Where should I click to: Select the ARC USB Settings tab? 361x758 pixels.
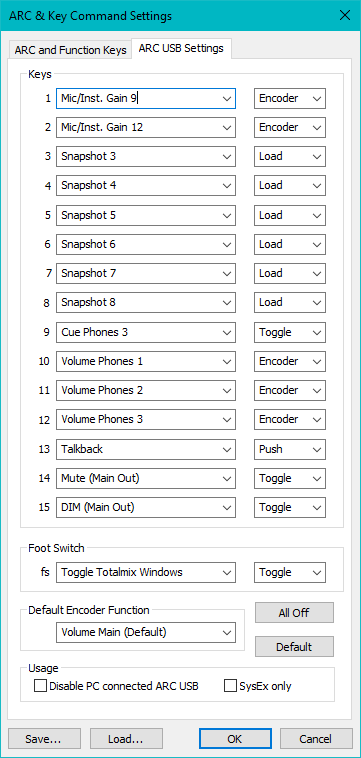[x=181, y=48]
